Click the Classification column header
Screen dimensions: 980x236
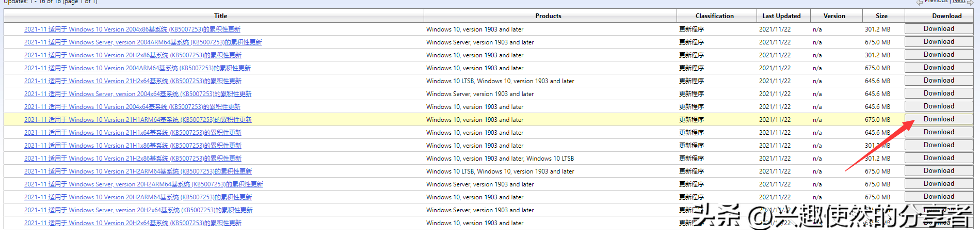pyautogui.click(x=714, y=16)
